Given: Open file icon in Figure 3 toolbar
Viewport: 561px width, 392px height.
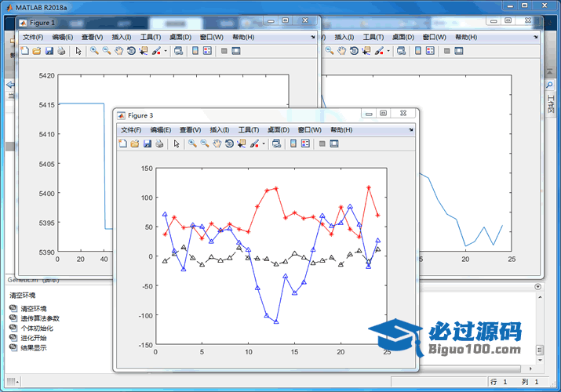Looking at the screenshot, I should click(135, 143).
